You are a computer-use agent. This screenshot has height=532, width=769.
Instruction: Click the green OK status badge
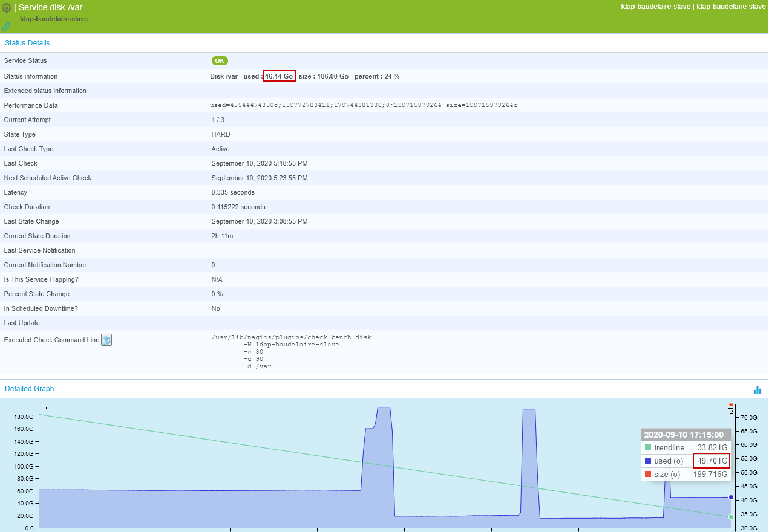click(x=219, y=60)
